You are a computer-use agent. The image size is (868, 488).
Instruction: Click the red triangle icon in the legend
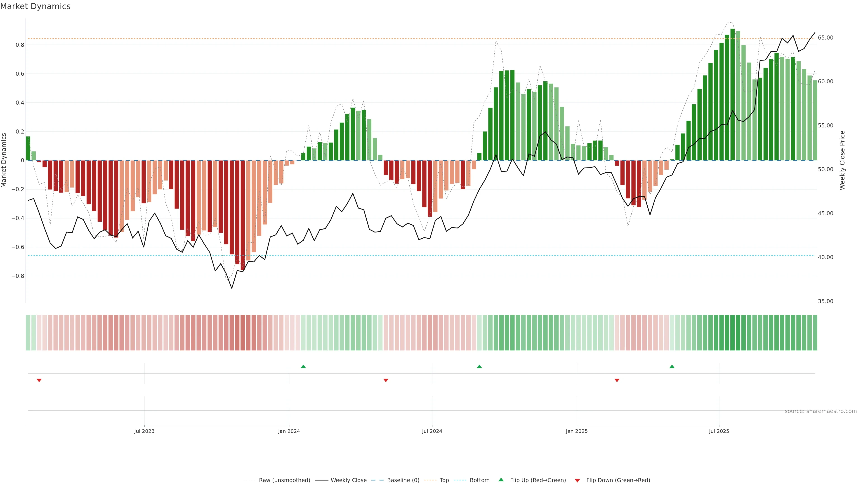pyautogui.click(x=577, y=480)
